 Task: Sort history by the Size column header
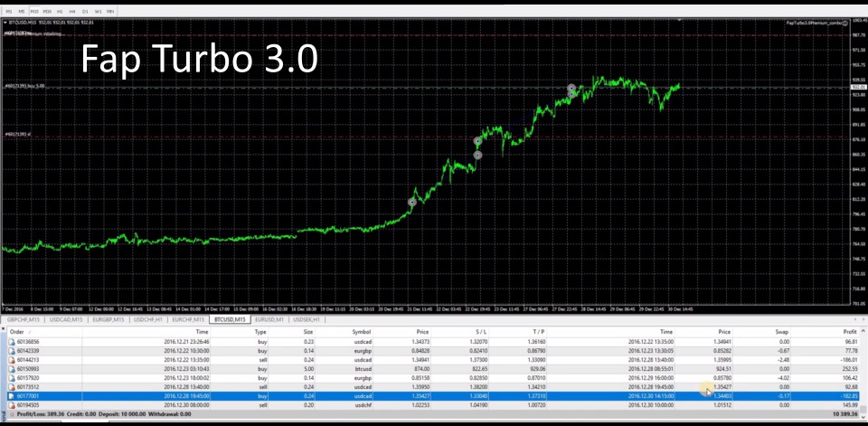click(307, 332)
